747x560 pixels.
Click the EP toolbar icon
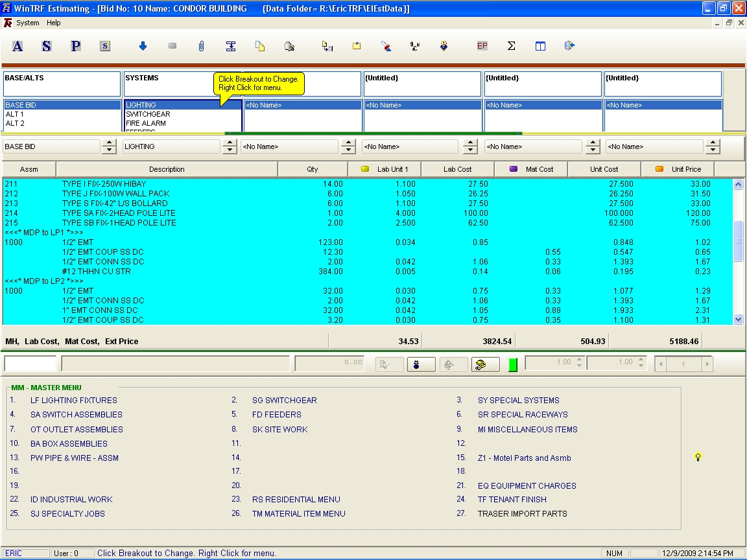point(482,46)
